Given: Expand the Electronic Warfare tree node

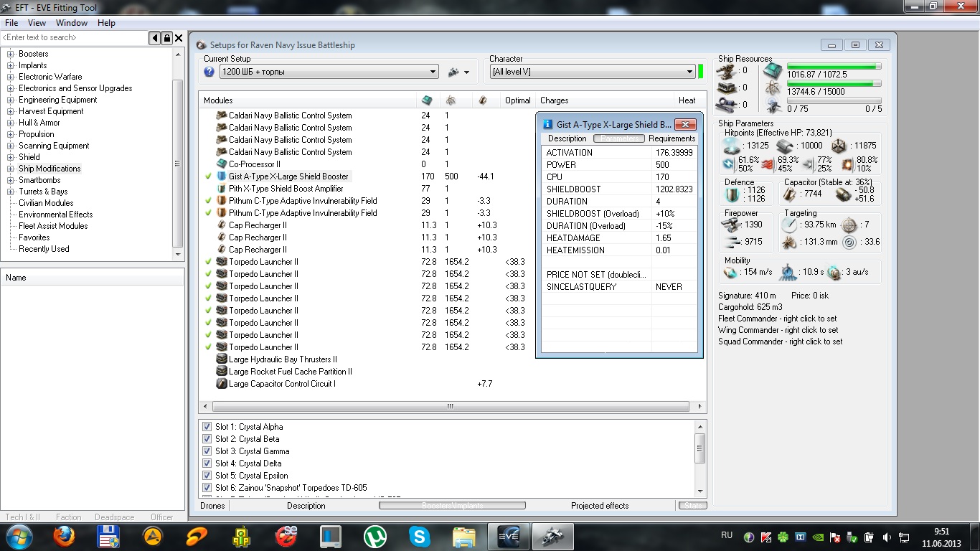Looking at the screenshot, I should tap(11, 77).
